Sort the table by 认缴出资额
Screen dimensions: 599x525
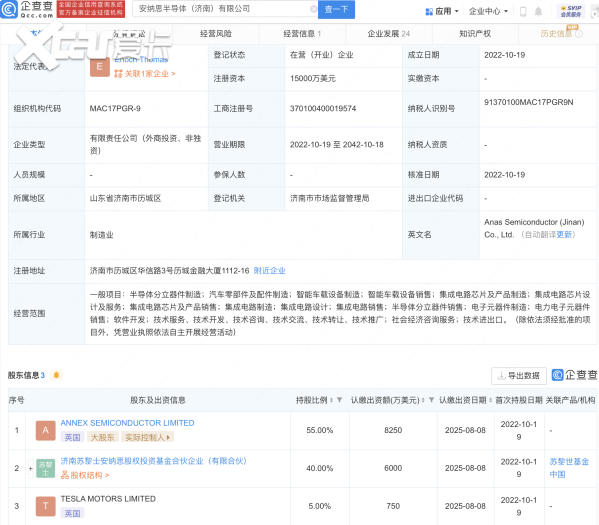pyautogui.click(x=423, y=400)
